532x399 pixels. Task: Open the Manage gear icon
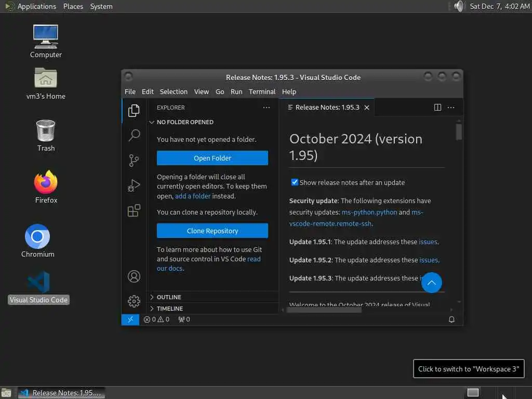click(x=134, y=301)
